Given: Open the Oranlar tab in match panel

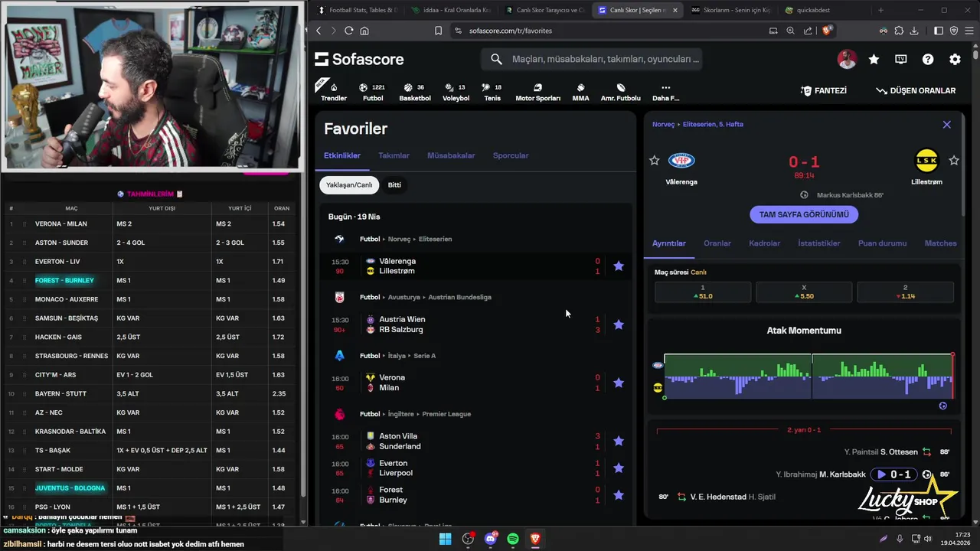Looking at the screenshot, I should pos(717,243).
